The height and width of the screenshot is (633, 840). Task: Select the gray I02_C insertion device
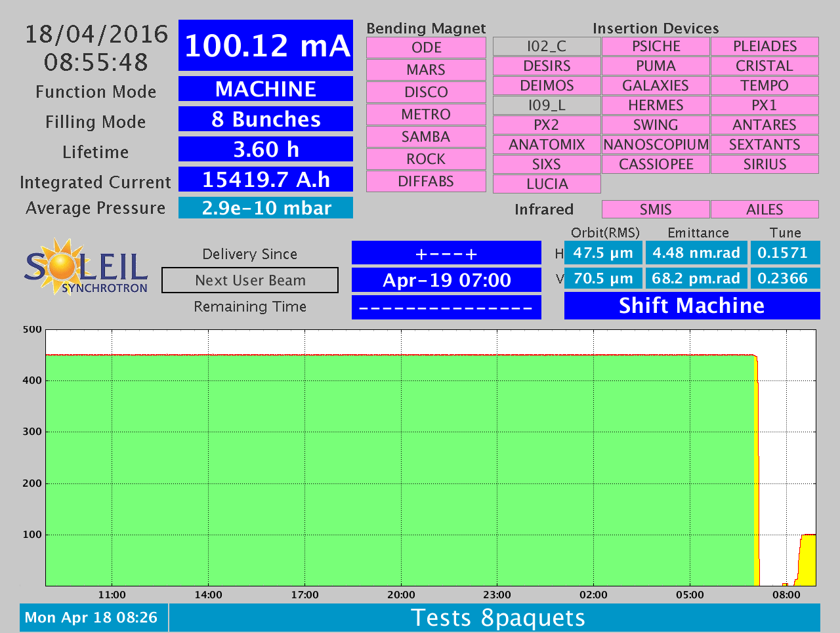coord(547,47)
